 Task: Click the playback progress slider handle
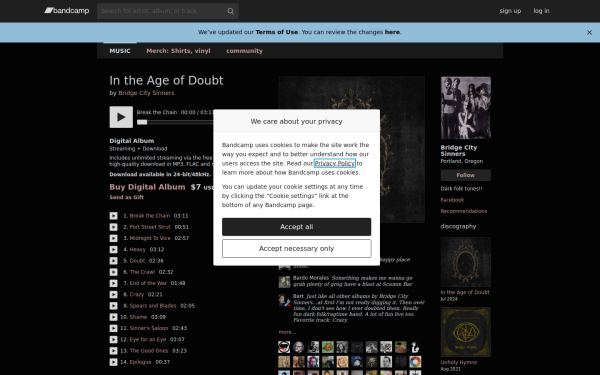click(x=142, y=122)
